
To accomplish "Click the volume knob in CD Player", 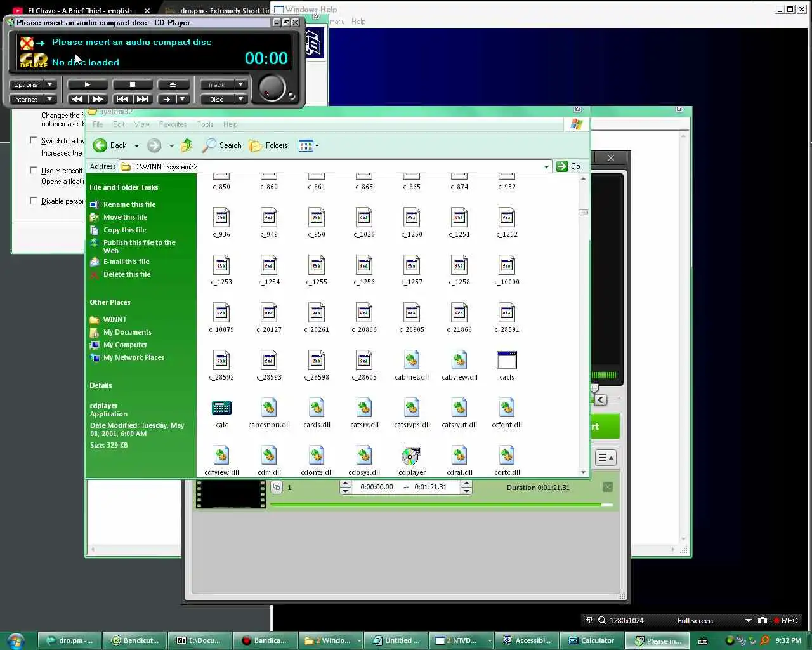I will (x=272, y=88).
